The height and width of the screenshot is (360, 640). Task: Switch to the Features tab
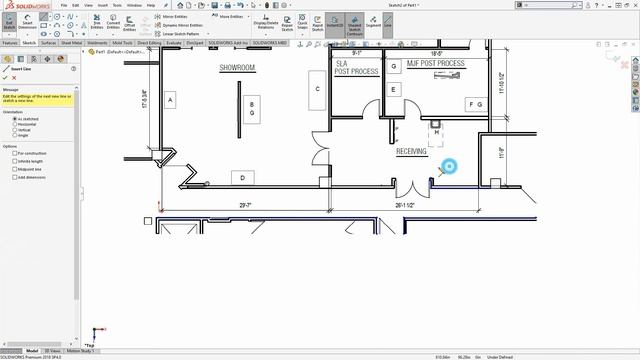10,43
